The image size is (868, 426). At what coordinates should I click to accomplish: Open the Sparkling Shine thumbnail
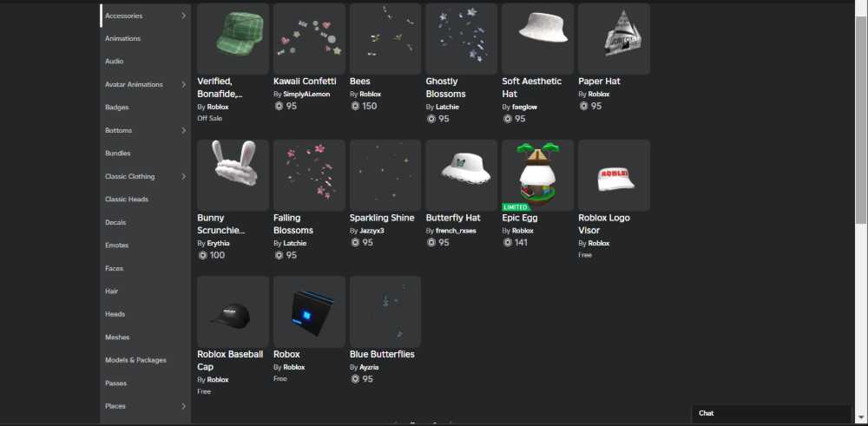(385, 175)
